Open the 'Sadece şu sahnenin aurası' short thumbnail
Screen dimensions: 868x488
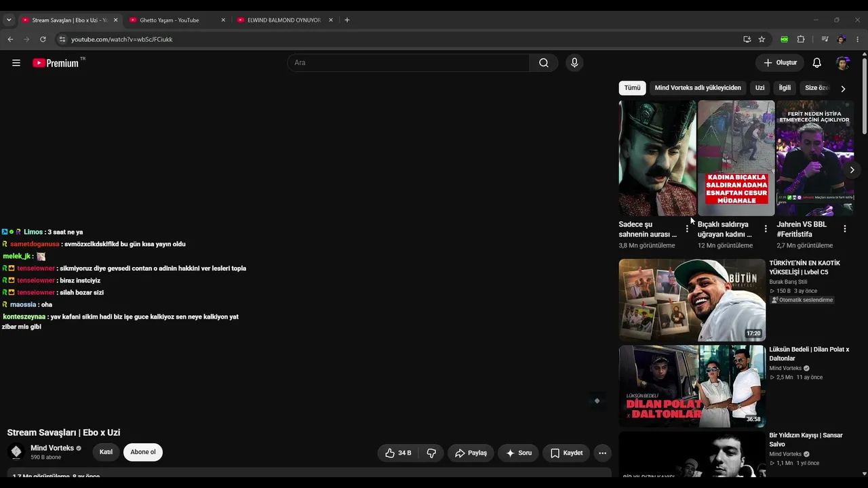[657, 158]
